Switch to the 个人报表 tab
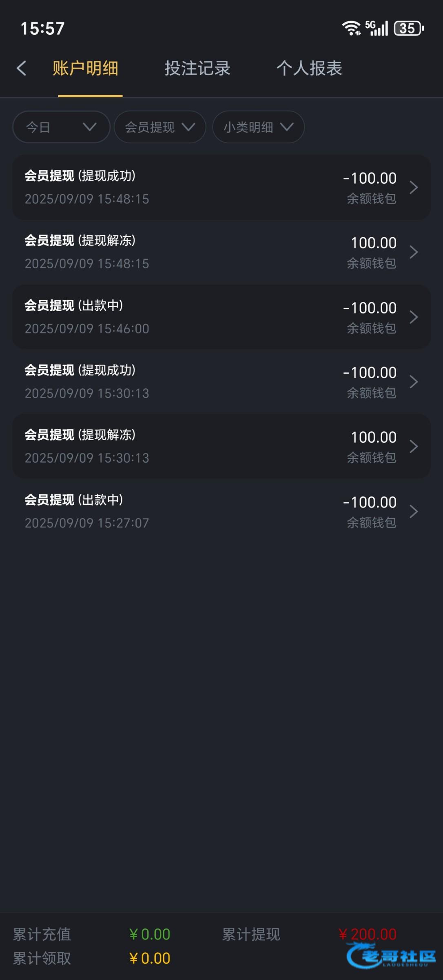 point(309,68)
